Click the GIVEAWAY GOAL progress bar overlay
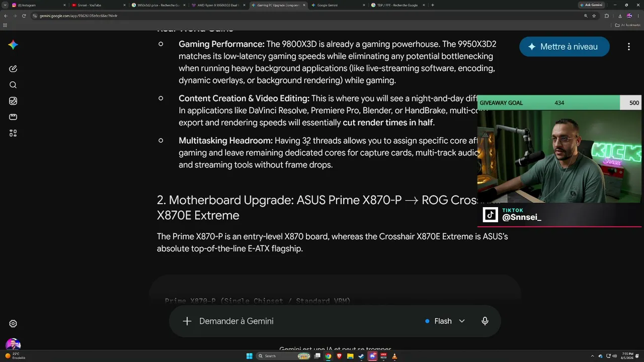 click(x=559, y=103)
